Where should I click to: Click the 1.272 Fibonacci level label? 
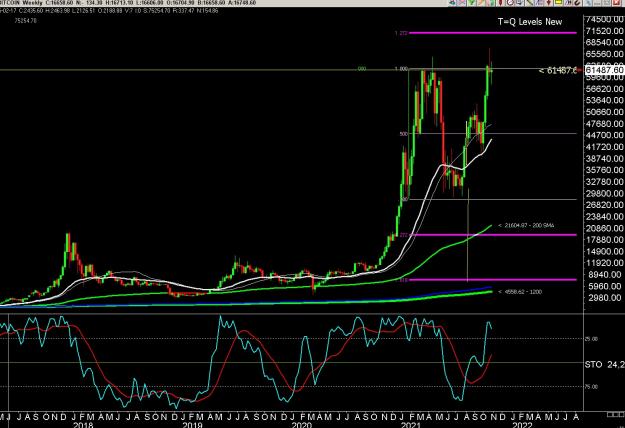click(x=401, y=33)
